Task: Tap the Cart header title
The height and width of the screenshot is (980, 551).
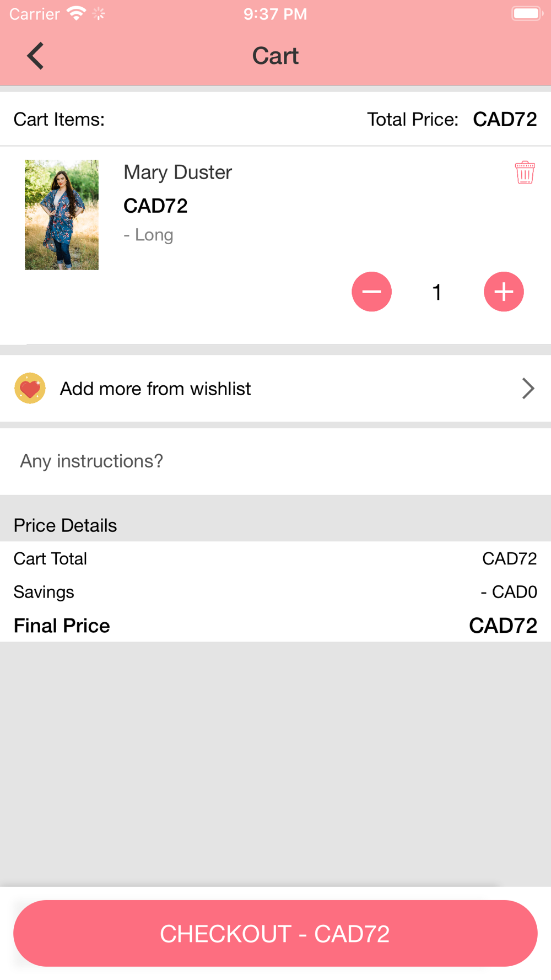Action: (275, 56)
